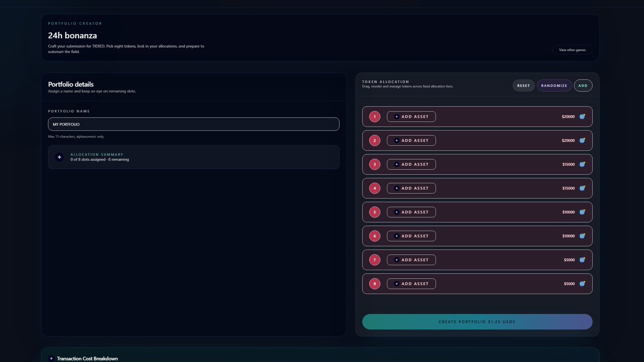The image size is (644, 362).
Task: Click the $5000 amount in slot 8
Action: pyautogui.click(x=569, y=284)
